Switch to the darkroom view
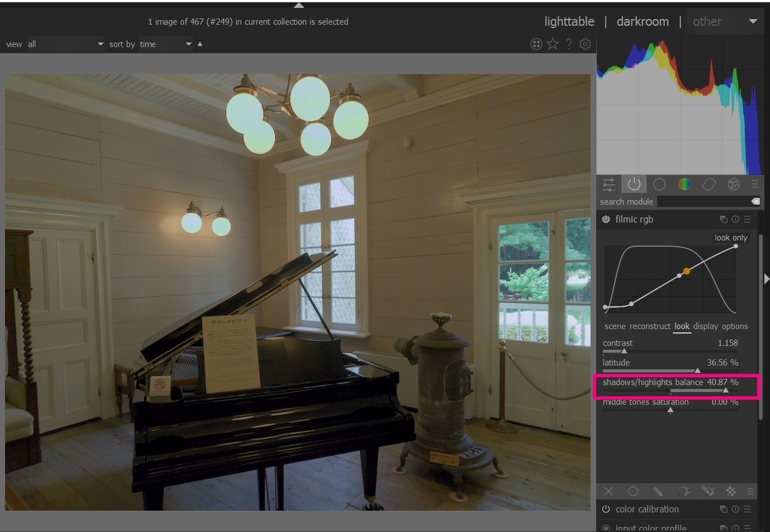This screenshot has width=770, height=532. pyautogui.click(x=642, y=21)
